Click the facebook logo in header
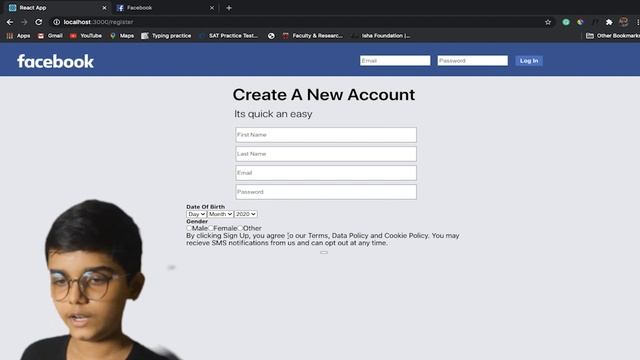640x360 pixels. click(x=56, y=62)
